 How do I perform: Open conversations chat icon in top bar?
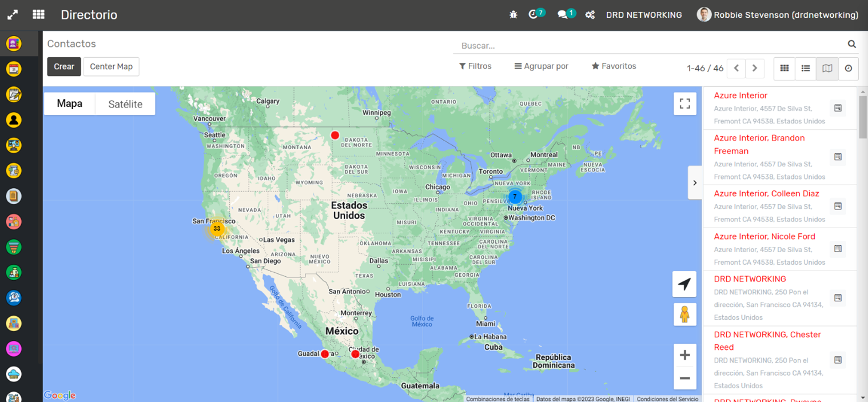(x=563, y=15)
